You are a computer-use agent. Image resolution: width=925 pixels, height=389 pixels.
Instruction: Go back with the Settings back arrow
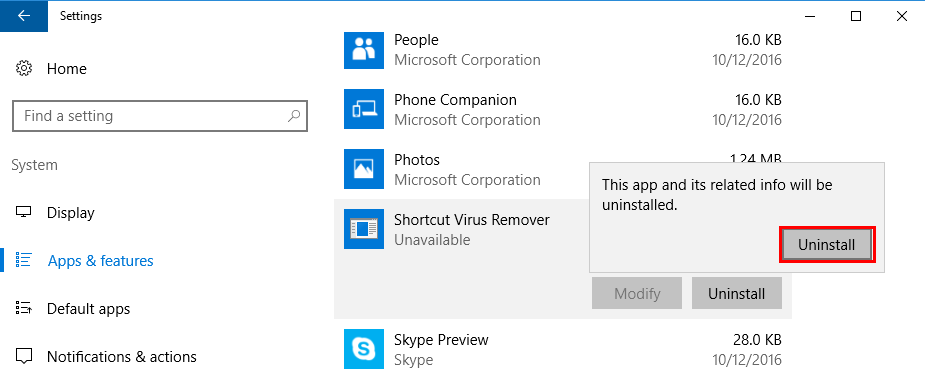coord(24,16)
